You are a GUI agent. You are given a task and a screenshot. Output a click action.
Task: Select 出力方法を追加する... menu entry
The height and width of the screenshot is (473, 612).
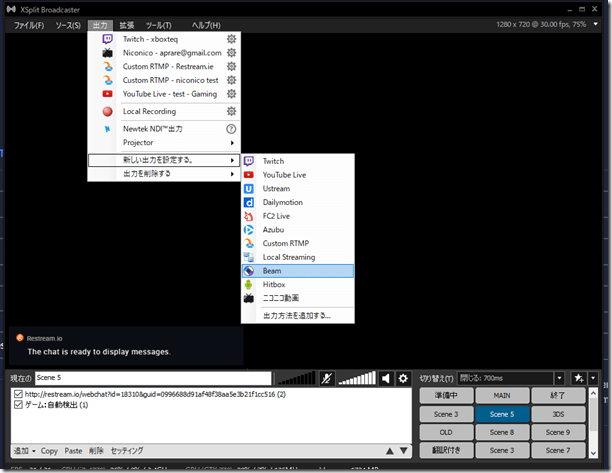297,316
